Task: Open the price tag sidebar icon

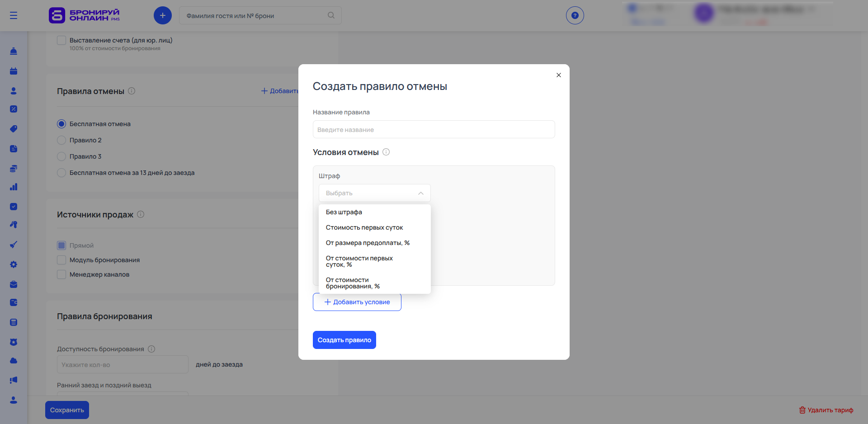Action: point(14,129)
